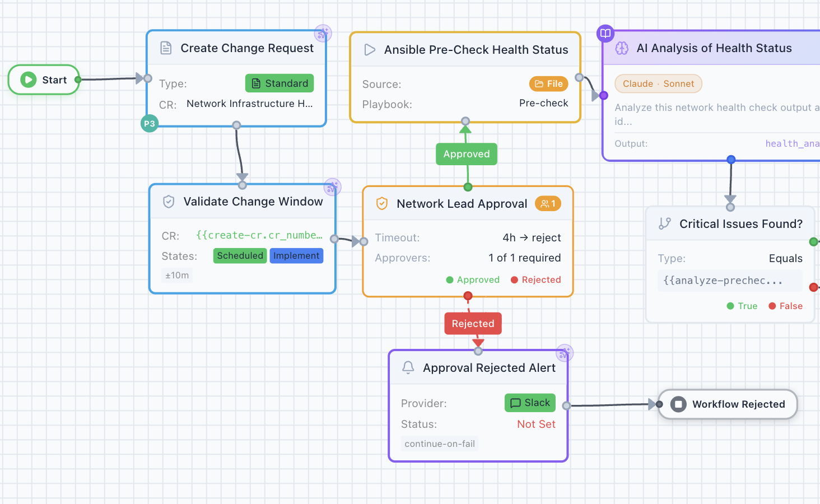
Task: Click the Standard type badge
Action: [x=279, y=83]
